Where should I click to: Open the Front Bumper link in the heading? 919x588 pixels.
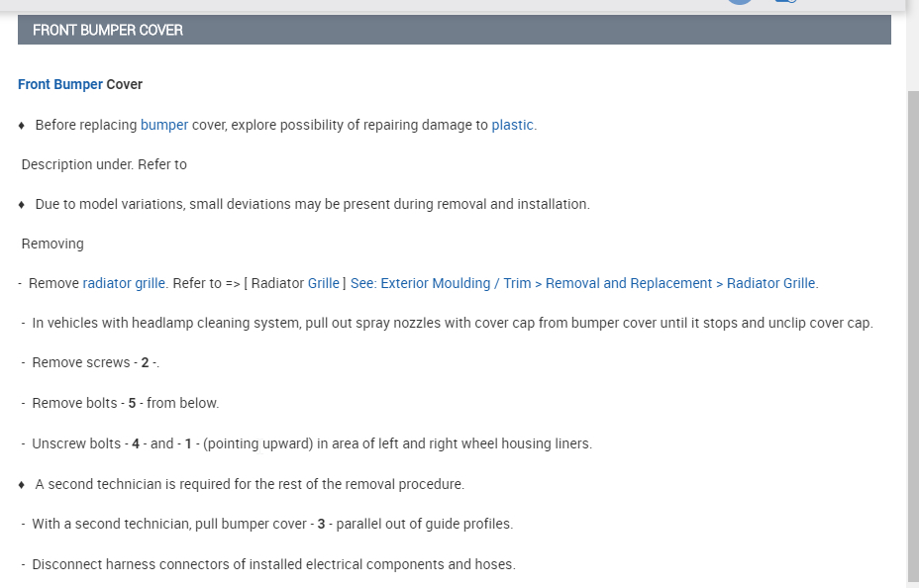(x=59, y=85)
